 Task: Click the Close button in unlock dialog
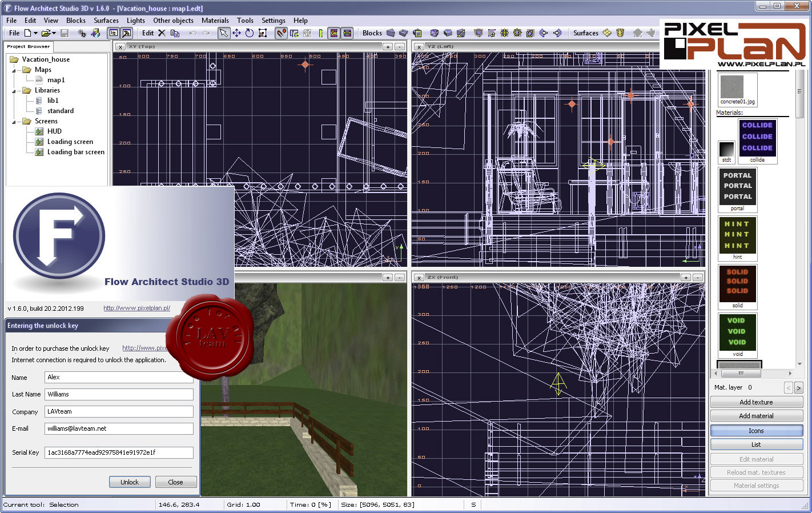click(175, 482)
